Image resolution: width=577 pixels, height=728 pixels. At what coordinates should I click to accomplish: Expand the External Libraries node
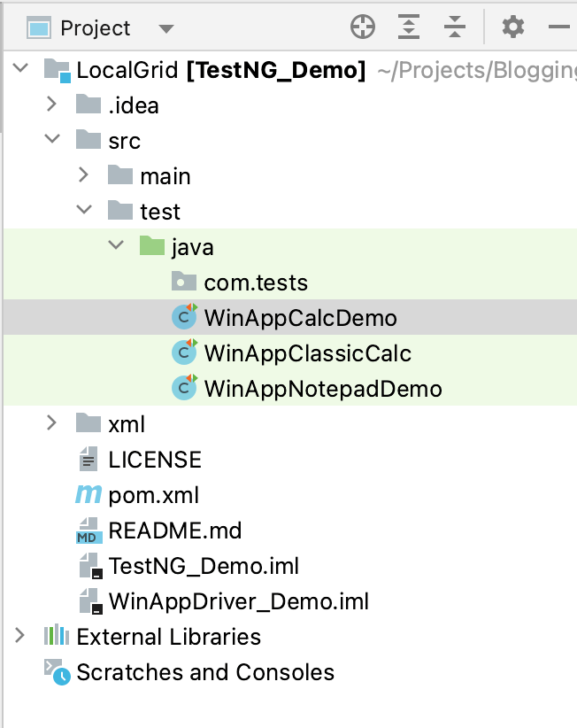click(x=20, y=635)
